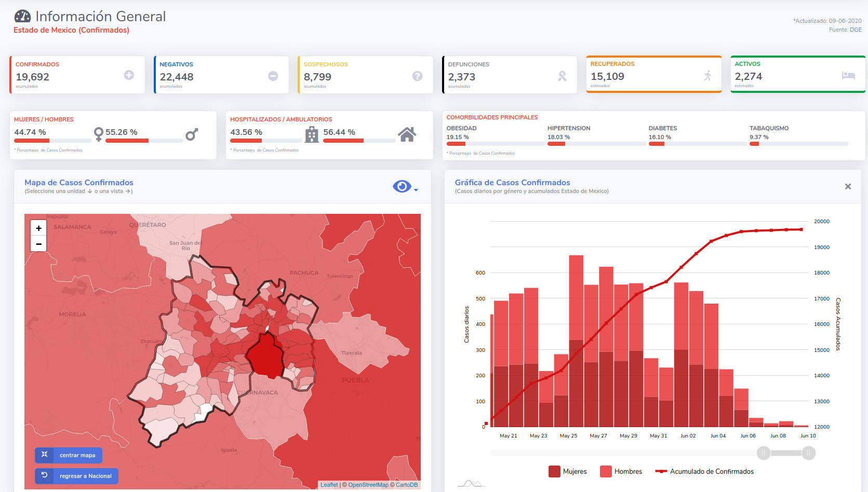868x492 pixels.
Task: Click the plus icon in Confirmados card
Action: point(129,75)
